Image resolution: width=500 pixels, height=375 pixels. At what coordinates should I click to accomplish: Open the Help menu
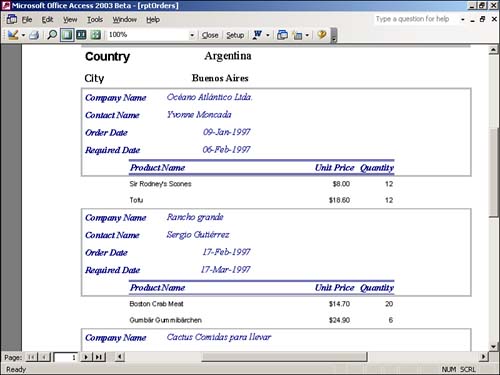[x=153, y=20]
